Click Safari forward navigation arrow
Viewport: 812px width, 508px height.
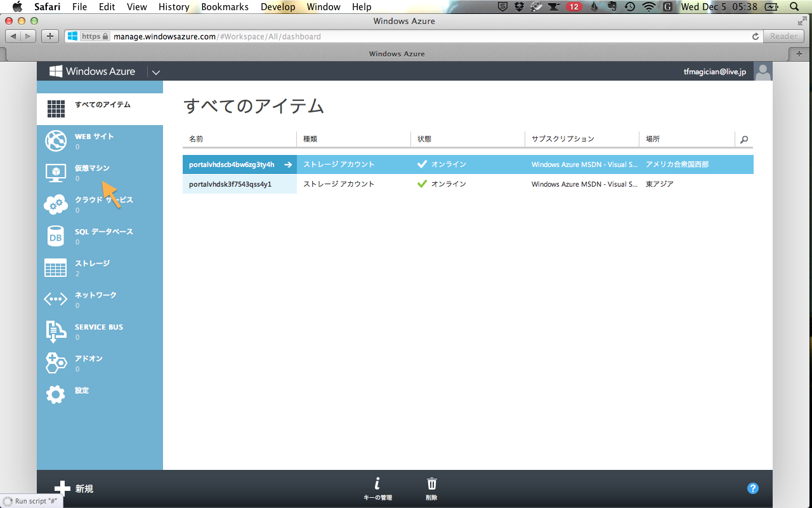29,36
